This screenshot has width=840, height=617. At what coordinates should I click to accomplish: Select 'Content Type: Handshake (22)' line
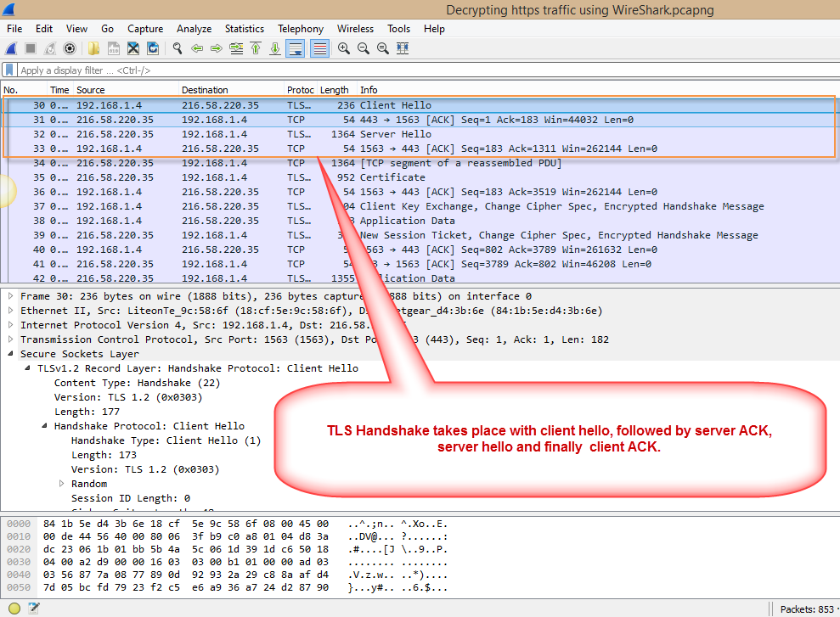[x=137, y=383]
